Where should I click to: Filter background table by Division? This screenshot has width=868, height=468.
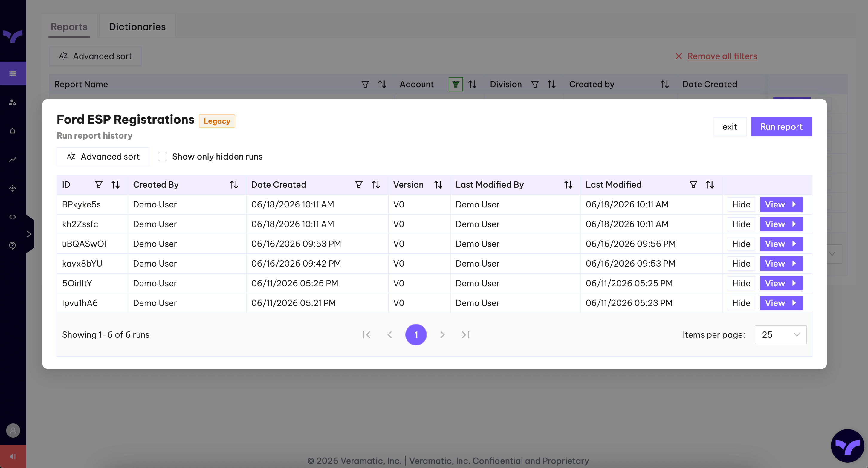[x=535, y=84]
